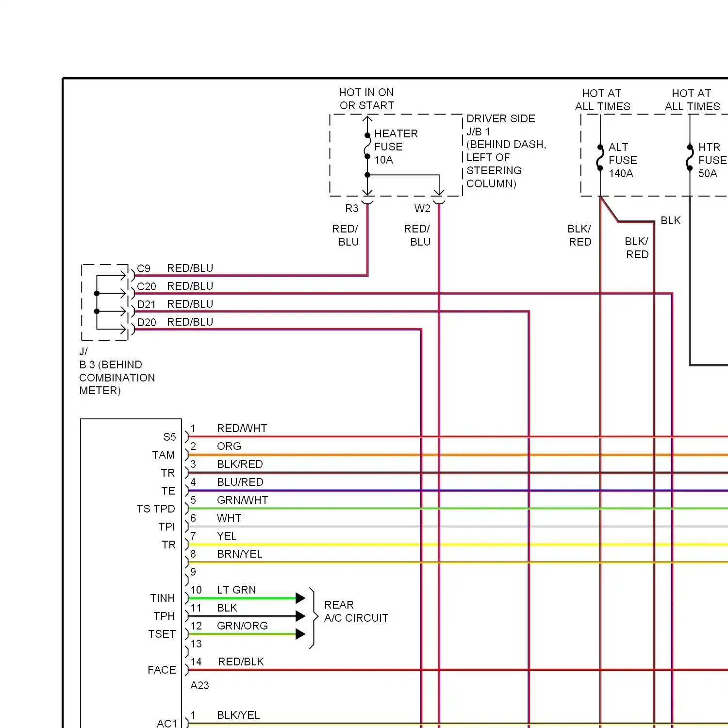The image size is (728, 728).
Task: Click the DRIVER SIDE J/B 1 description text
Action: pyautogui.click(x=506, y=151)
